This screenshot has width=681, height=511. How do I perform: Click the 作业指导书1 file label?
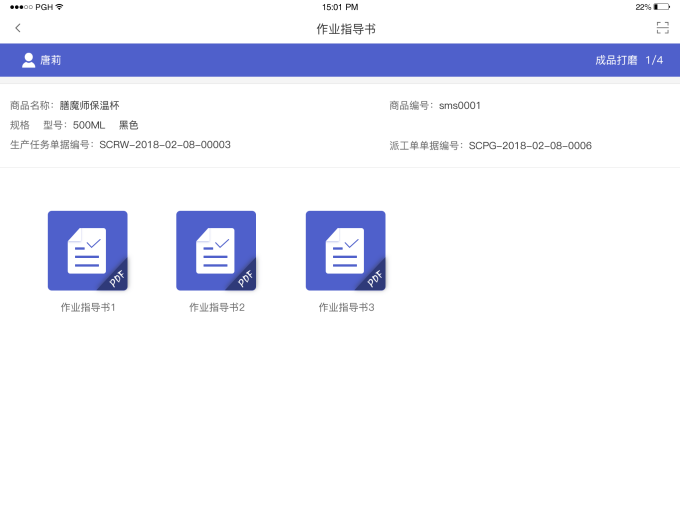tap(88, 307)
